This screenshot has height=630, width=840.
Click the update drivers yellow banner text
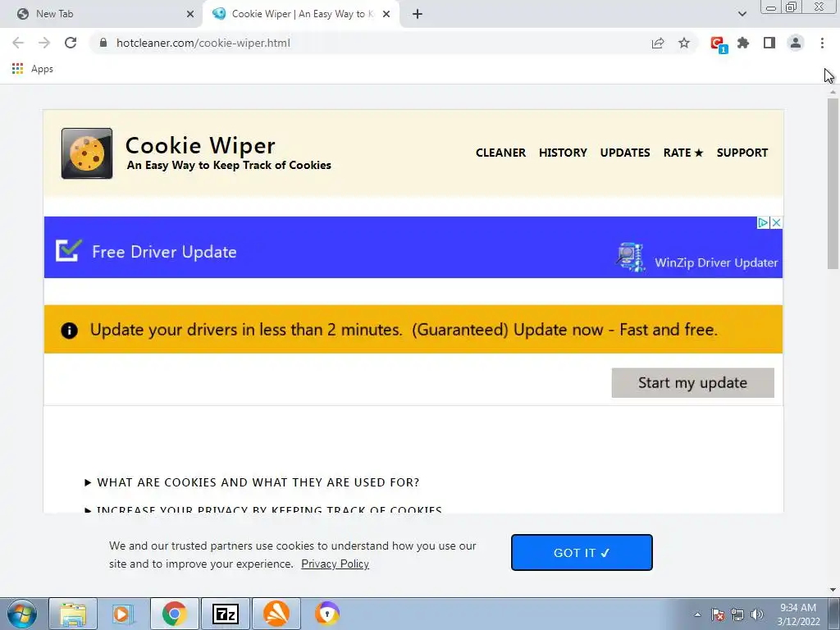coord(404,330)
